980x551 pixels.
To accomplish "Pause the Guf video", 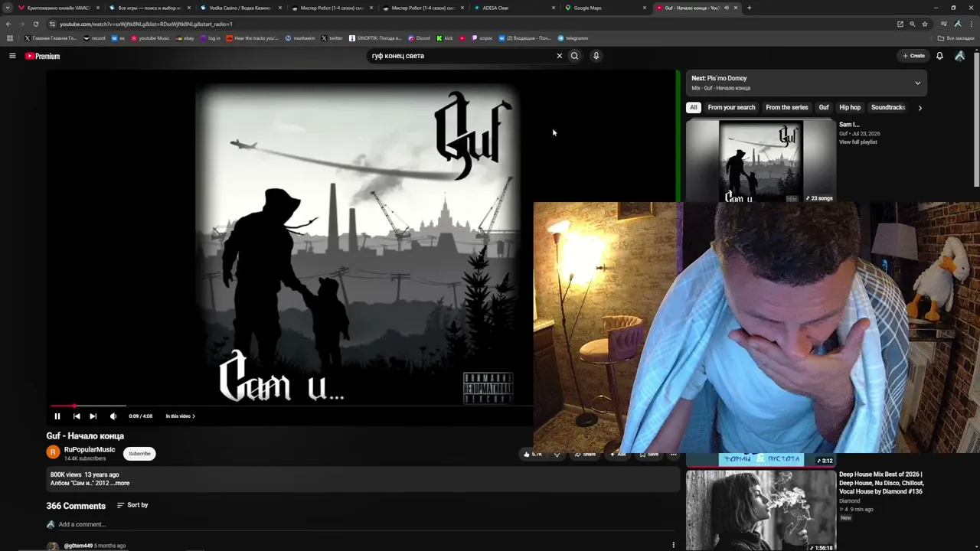I will coord(57,416).
